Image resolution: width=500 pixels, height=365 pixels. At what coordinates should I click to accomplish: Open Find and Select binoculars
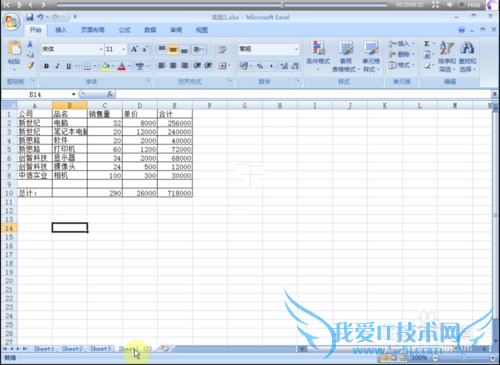pyautogui.click(x=467, y=55)
